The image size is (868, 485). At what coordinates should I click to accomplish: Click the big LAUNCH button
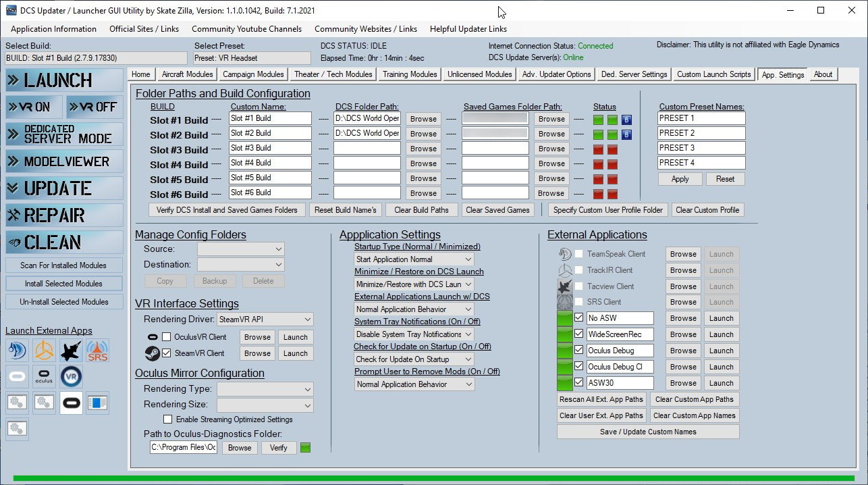click(65, 80)
